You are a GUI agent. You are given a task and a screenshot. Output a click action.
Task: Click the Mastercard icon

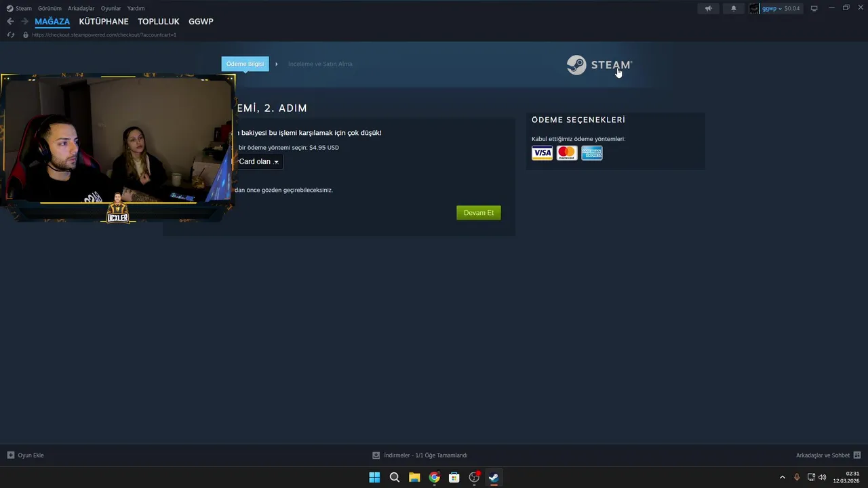pyautogui.click(x=567, y=153)
